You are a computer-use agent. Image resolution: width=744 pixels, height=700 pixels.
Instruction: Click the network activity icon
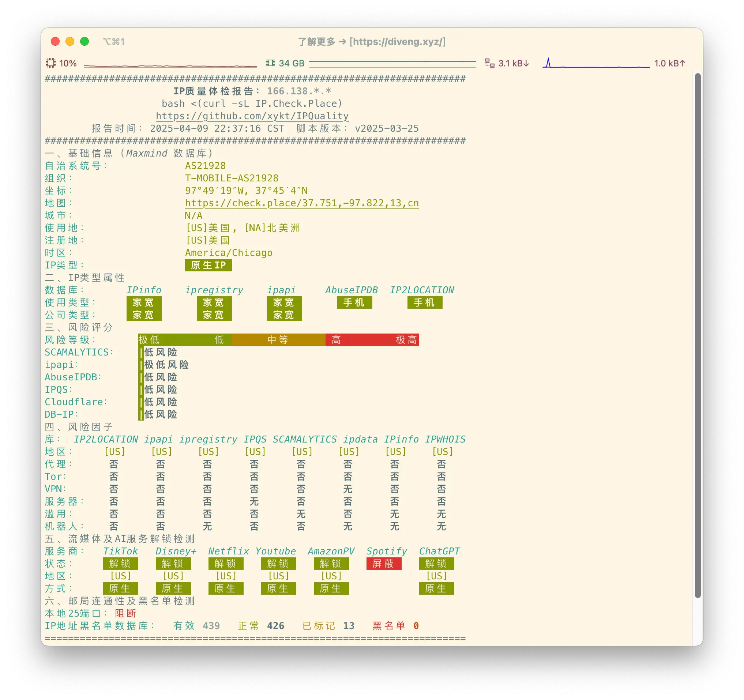[x=489, y=63]
